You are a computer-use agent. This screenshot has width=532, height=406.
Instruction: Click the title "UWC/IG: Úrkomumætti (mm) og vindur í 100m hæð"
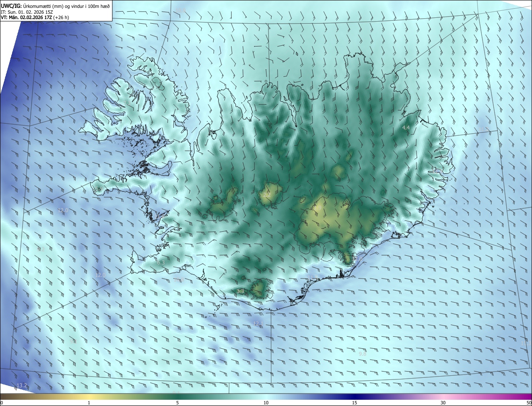pos(55,6)
